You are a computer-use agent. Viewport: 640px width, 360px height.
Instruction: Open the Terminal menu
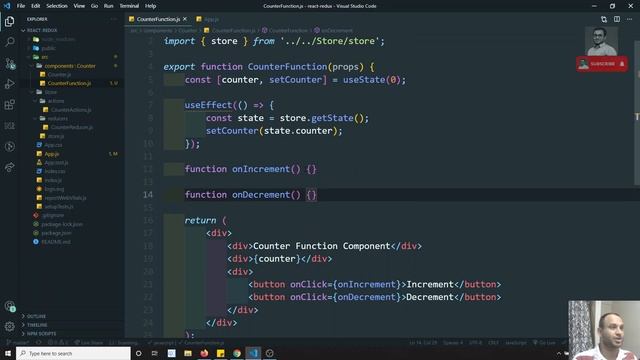pyautogui.click(x=129, y=6)
